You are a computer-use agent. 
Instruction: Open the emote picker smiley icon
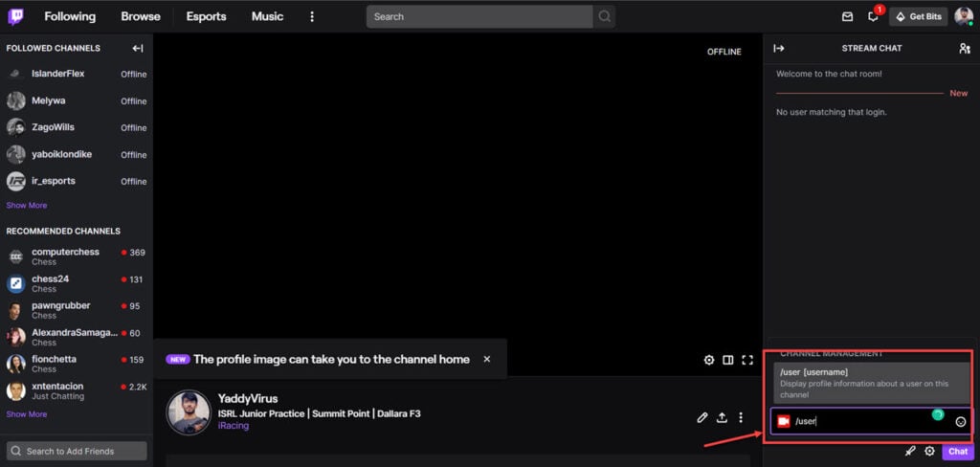(961, 422)
